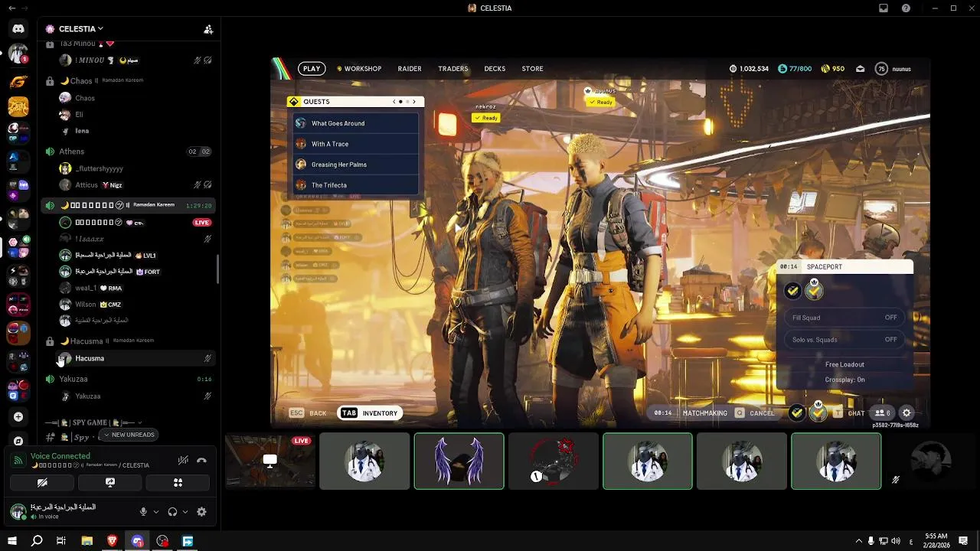
Task: Click 1,032,534 coin currency counter
Action: pyautogui.click(x=749, y=69)
